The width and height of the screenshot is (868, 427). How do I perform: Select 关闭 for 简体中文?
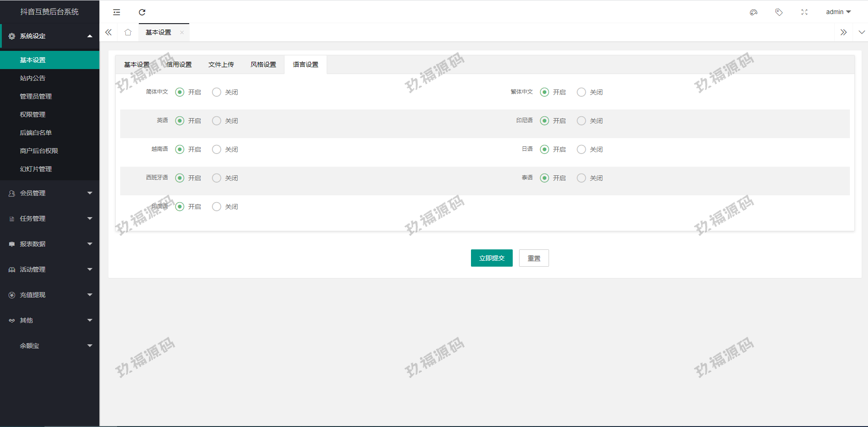[x=217, y=92]
